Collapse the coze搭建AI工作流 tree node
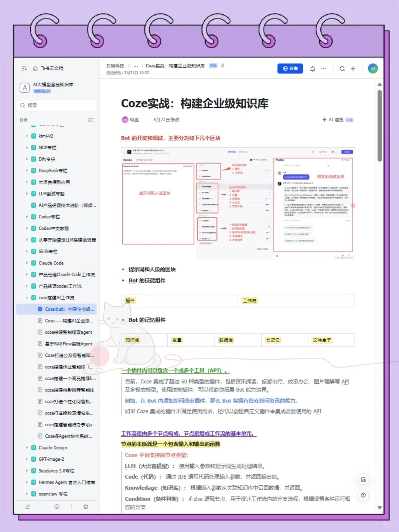Viewport: 399px width, 532px height. [x=27, y=298]
